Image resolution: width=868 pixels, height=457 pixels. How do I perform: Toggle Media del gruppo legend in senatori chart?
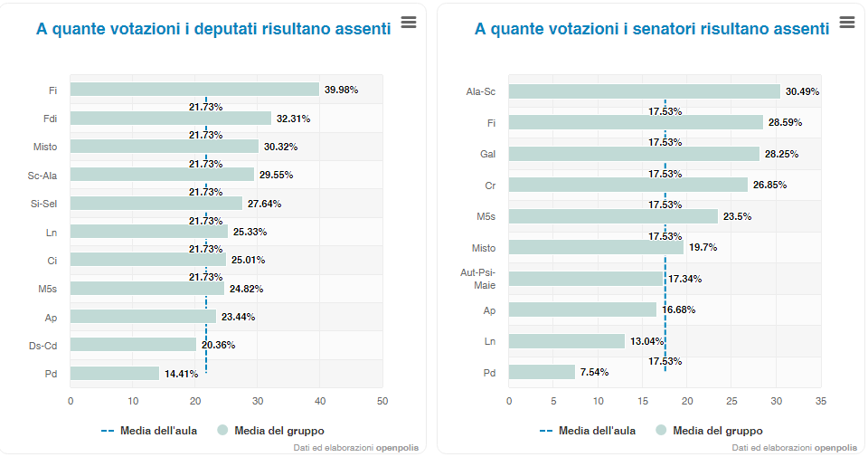click(x=708, y=431)
